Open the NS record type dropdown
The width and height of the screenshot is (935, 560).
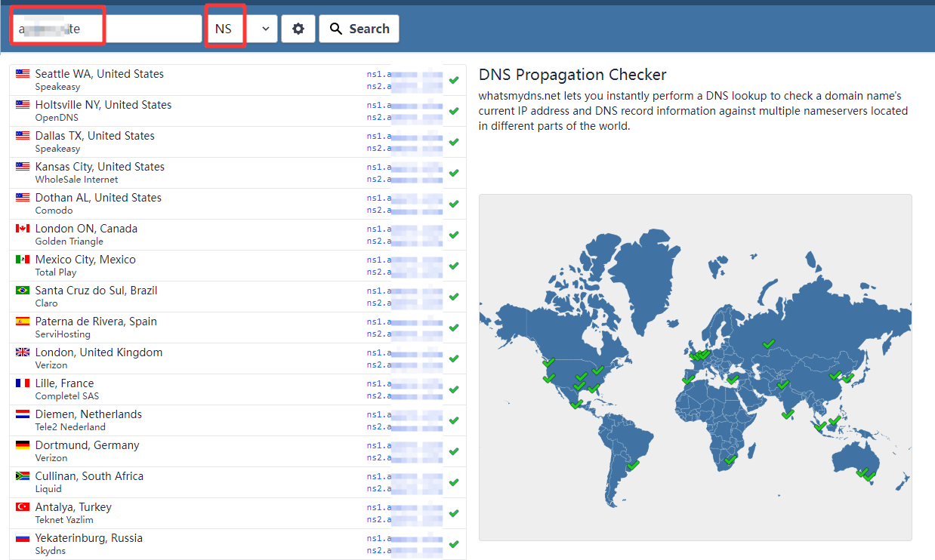(242, 29)
